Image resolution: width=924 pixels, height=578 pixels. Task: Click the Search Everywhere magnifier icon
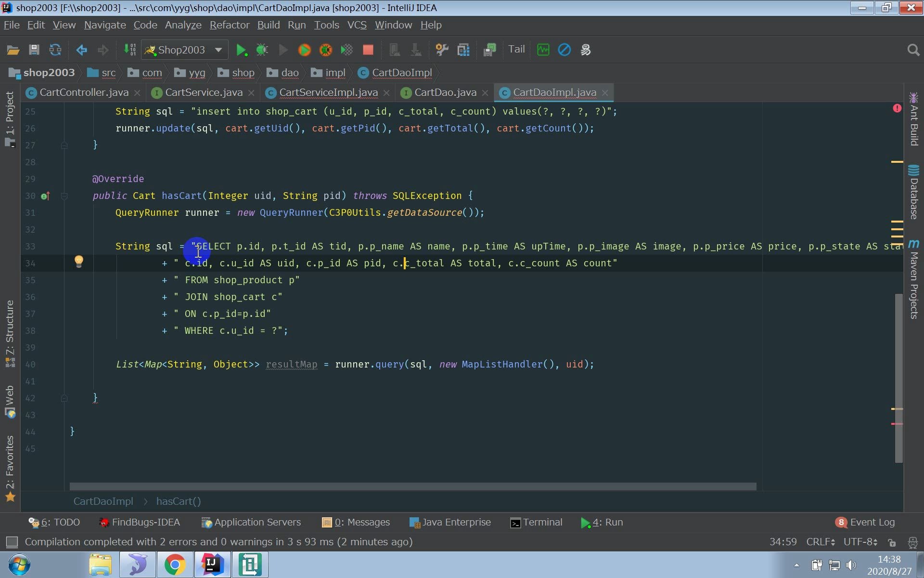click(913, 50)
